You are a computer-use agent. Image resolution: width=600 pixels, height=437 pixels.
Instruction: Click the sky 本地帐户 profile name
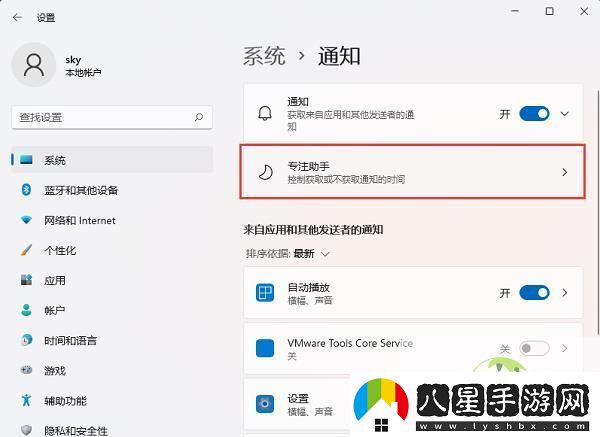click(x=83, y=65)
